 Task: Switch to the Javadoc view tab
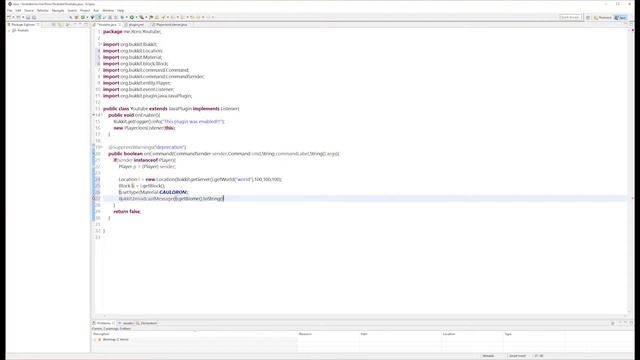click(127, 323)
